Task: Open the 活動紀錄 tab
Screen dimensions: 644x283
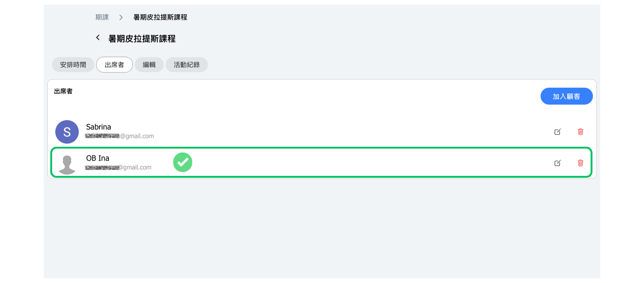Action: click(187, 65)
